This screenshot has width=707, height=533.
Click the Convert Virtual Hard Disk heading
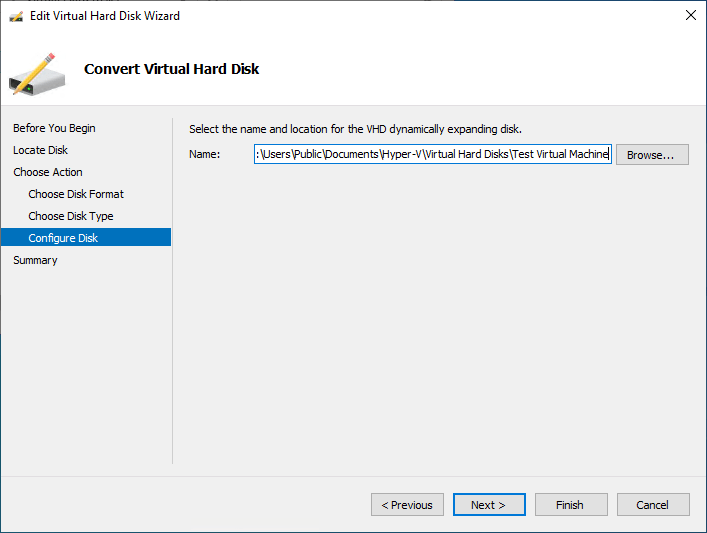(171, 69)
